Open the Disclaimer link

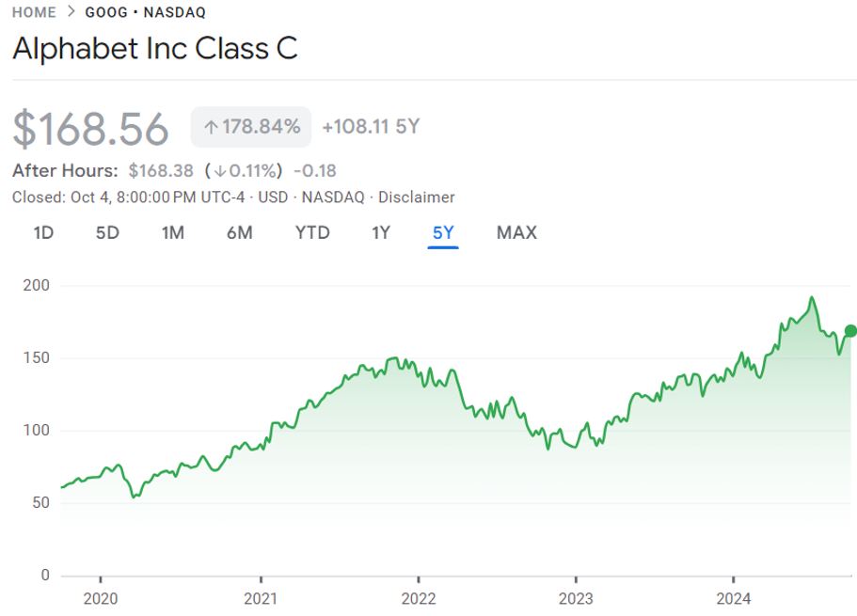pos(417,197)
